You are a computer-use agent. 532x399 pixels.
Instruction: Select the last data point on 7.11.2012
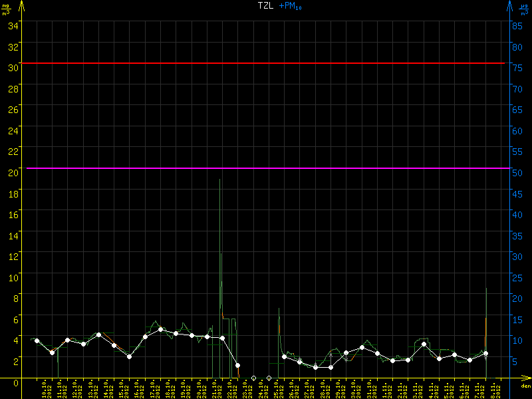click(486, 353)
